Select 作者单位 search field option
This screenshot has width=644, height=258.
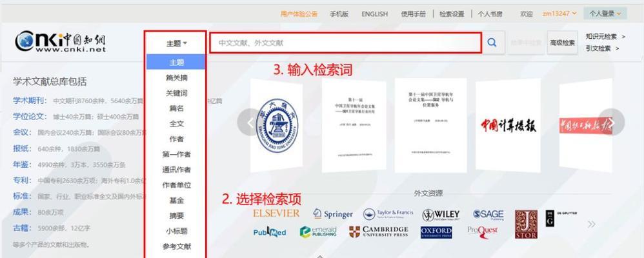pos(176,185)
